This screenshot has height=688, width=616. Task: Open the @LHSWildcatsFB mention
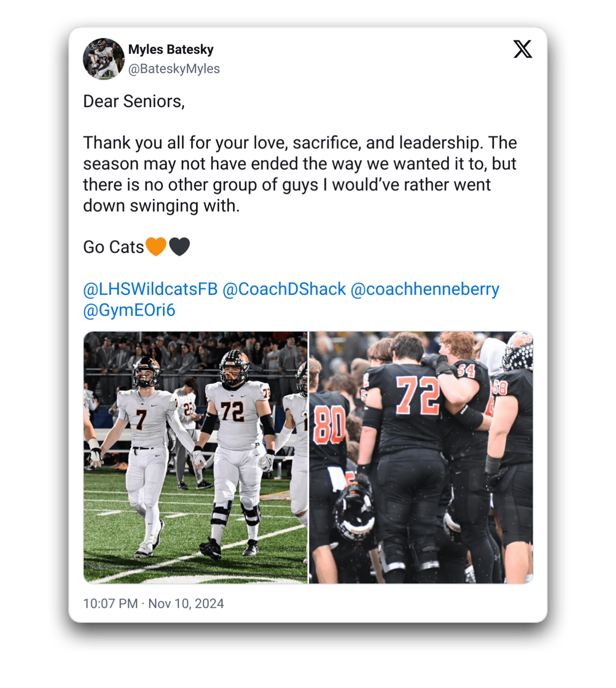coord(151,289)
